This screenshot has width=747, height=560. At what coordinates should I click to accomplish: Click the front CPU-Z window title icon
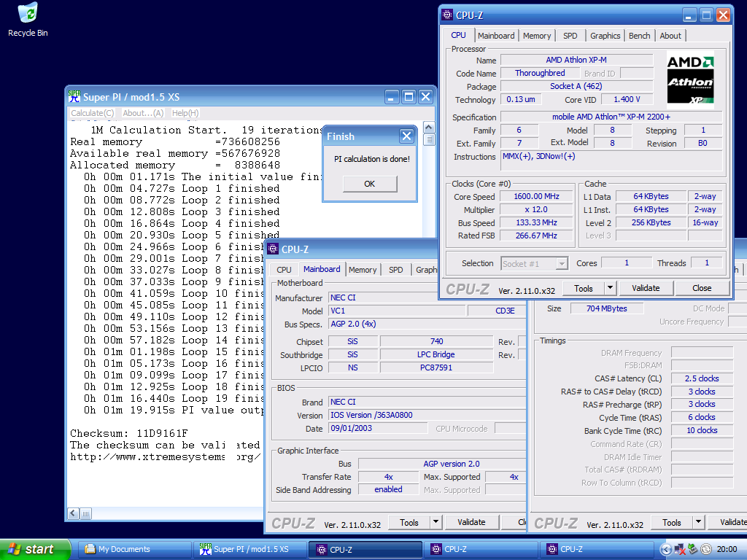point(447,15)
